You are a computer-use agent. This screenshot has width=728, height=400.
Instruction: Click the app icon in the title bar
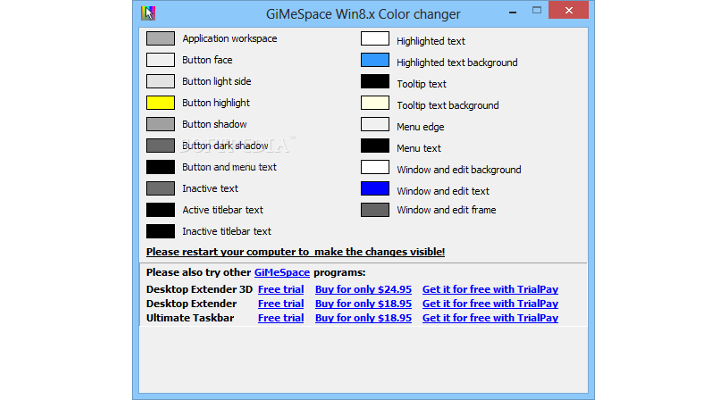click(x=148, y=14)
